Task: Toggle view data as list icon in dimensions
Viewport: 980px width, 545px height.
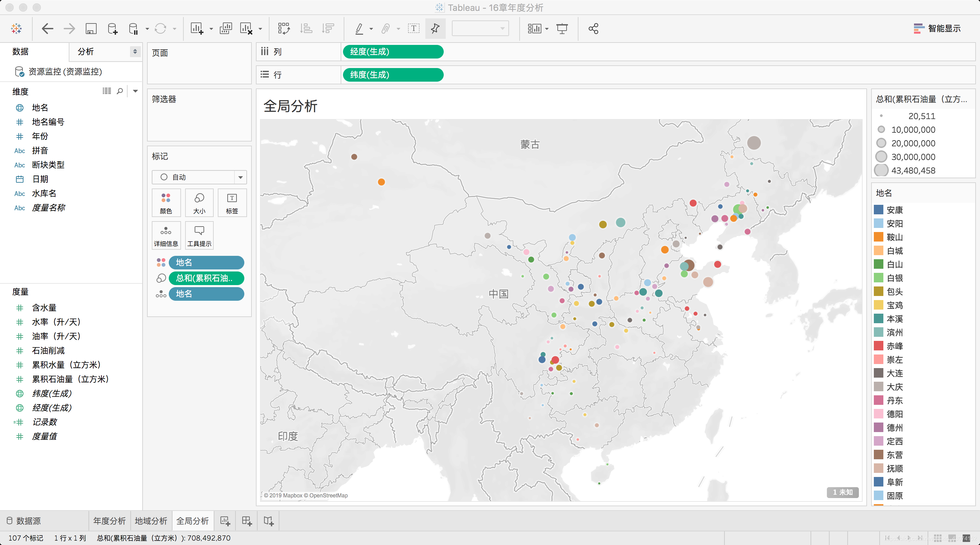Action: coord(107,91)
